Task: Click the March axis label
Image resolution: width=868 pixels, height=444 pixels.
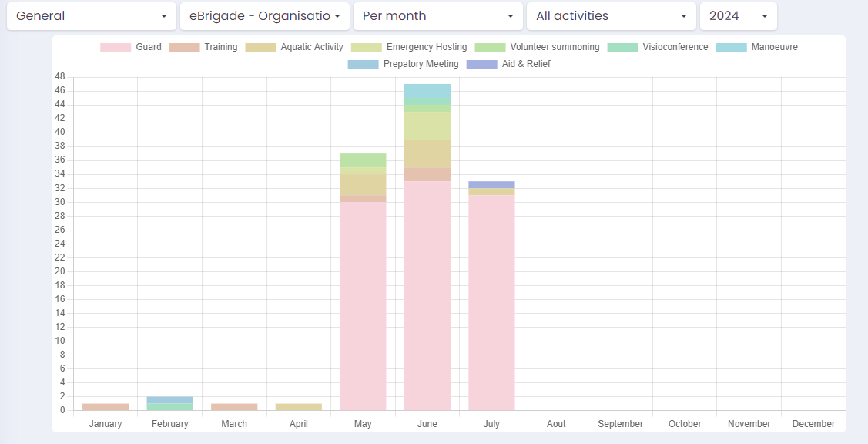Action: [x=234, y=423]
